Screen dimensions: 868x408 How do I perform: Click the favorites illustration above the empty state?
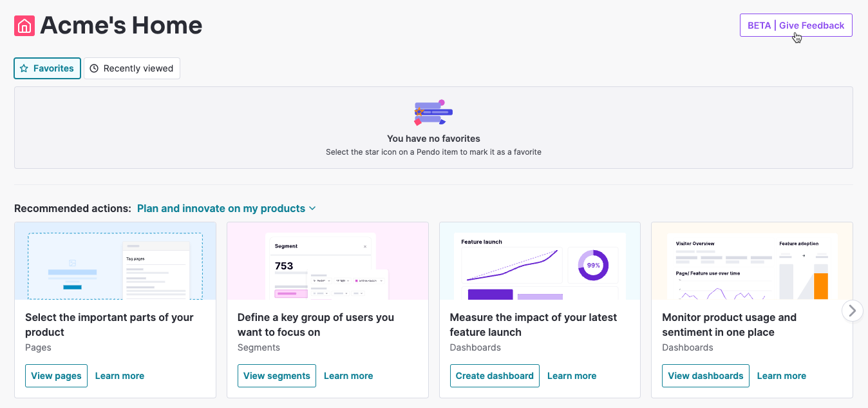[x=433, y=112]
